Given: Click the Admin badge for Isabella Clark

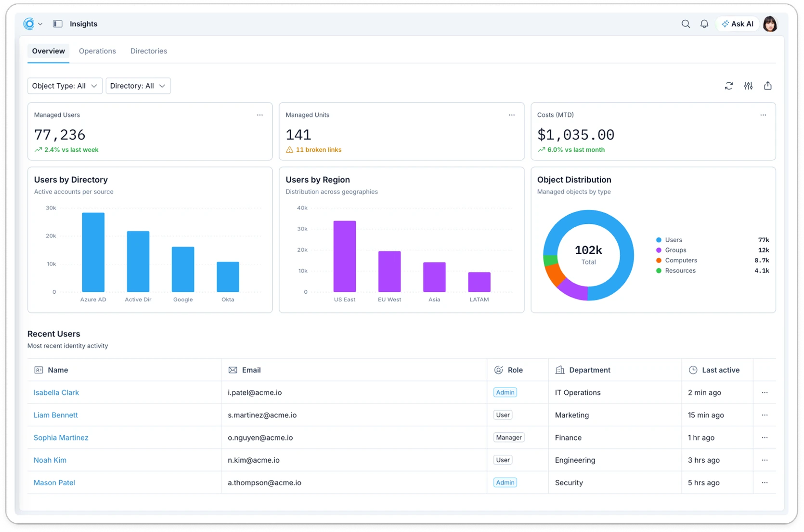Looking at the screenshot, I should 505,392.
